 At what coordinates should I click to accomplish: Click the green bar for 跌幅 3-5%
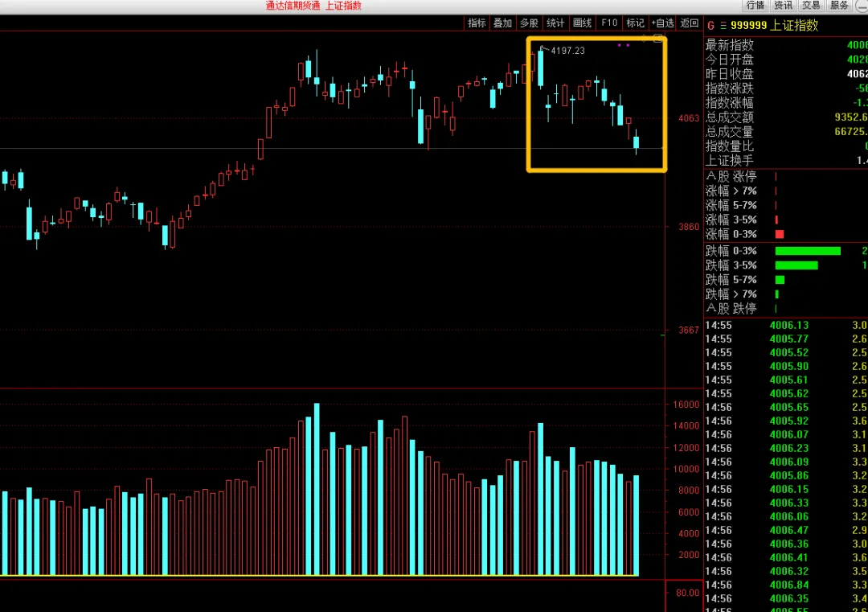coord(796,265)
